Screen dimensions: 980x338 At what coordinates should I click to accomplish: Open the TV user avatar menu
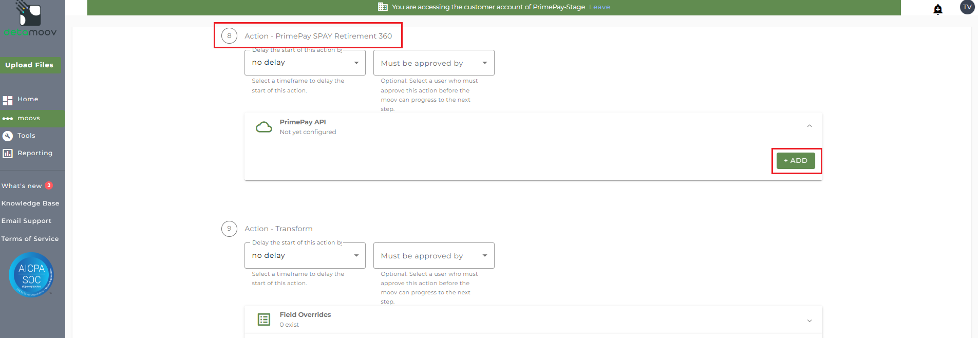click(x=967, y=7)
